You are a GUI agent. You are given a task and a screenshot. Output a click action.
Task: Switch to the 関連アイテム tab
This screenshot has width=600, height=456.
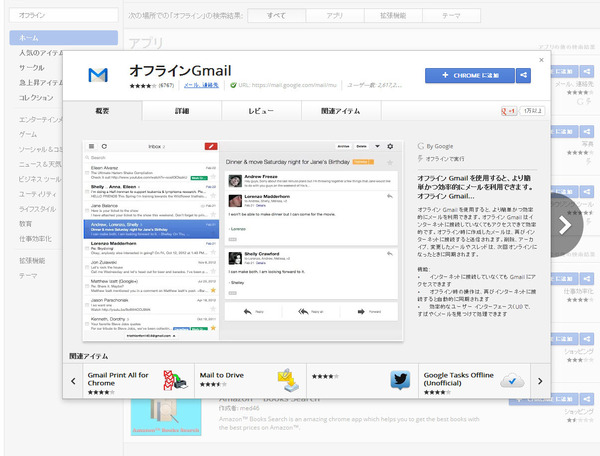pyautogui.click(x=341, y=112)
